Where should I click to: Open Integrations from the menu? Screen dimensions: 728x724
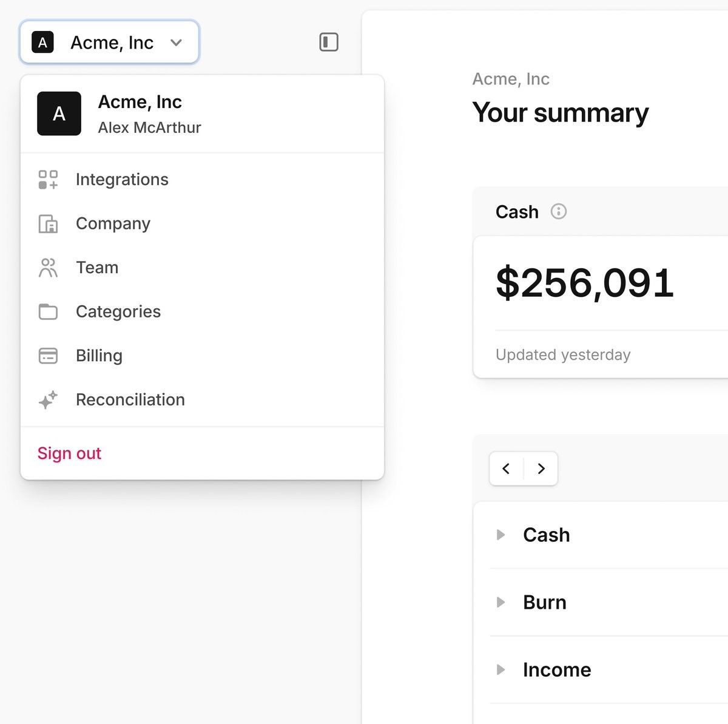[122, 180]
